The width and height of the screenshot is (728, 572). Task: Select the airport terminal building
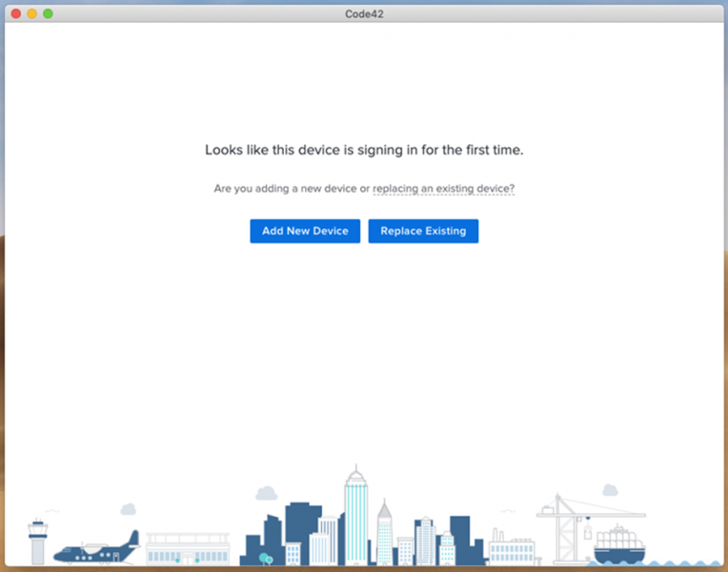coord(188,548)
